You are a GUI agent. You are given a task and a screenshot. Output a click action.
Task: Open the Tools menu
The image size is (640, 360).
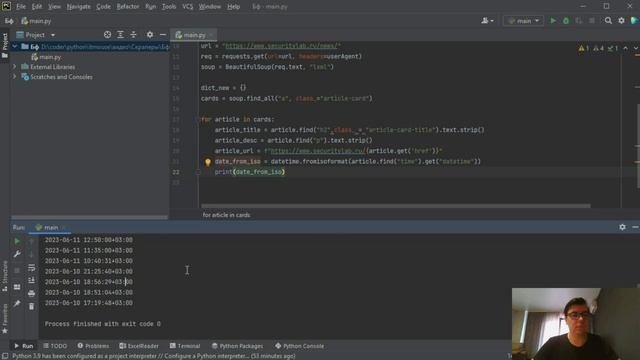click(x=169, y=7)
